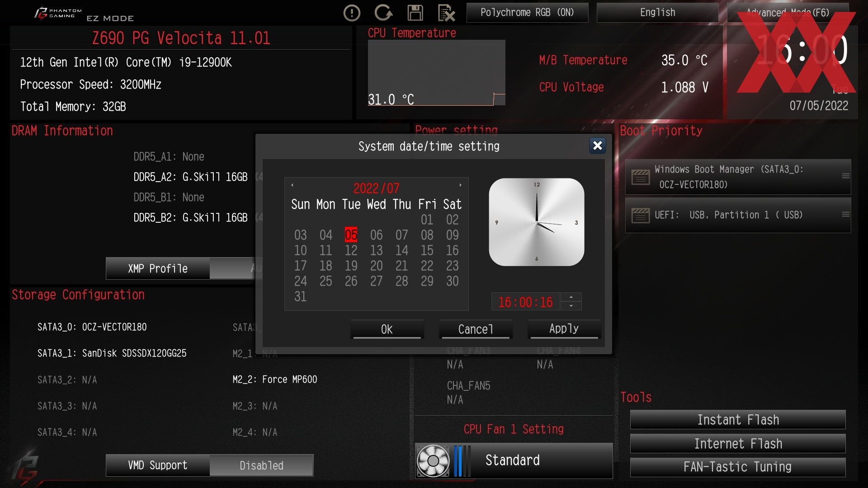Select Windows Boot Manager boot entry
The width and height of the screenshot is (868, 488).
tap(738, 177)
